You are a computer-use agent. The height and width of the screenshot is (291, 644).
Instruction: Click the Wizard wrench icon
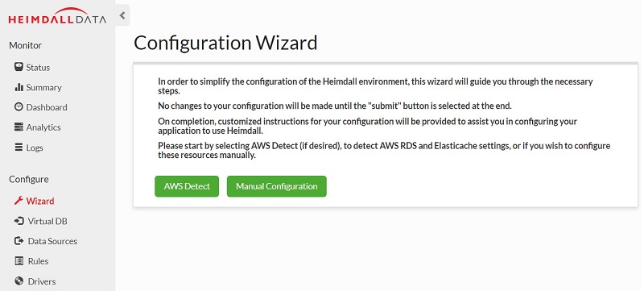tap(19, 201)
